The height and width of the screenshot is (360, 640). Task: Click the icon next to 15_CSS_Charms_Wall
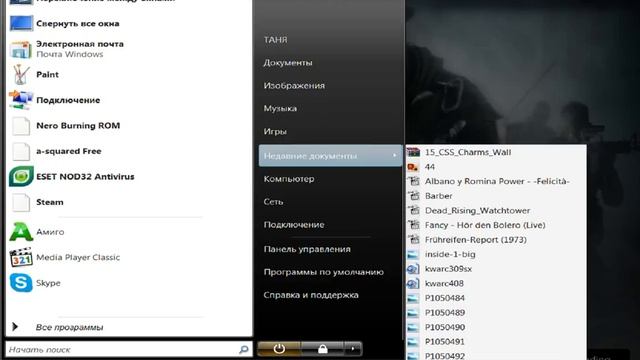click(413, 152)
